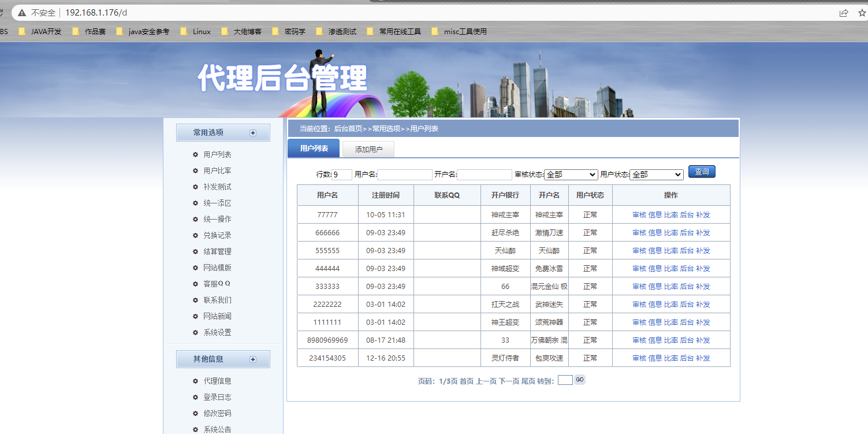The width and height of the screenshot is (868, 434).
Task: Open 登录日志 in the sidebar
Action: (217, 398)
